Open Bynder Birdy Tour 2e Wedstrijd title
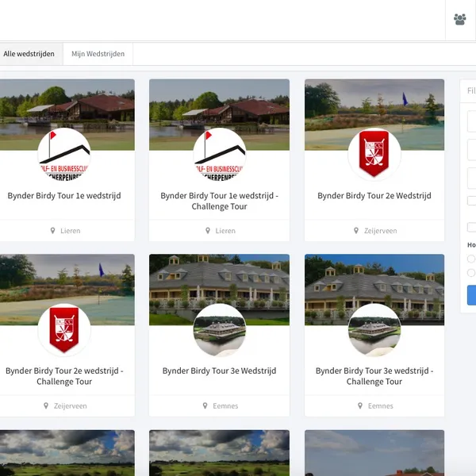Viewport: 476px width, 476px height. pos(374,195)
